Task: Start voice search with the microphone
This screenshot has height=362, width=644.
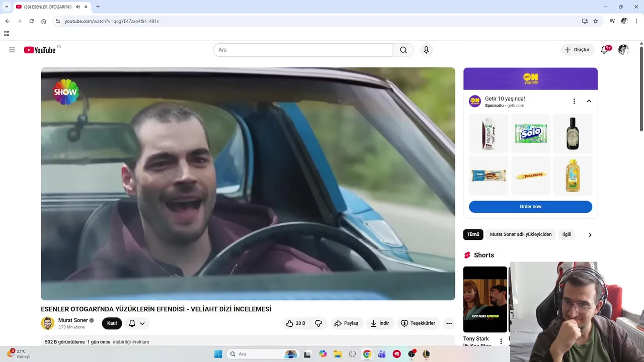Action: click(x=426, y=50)
